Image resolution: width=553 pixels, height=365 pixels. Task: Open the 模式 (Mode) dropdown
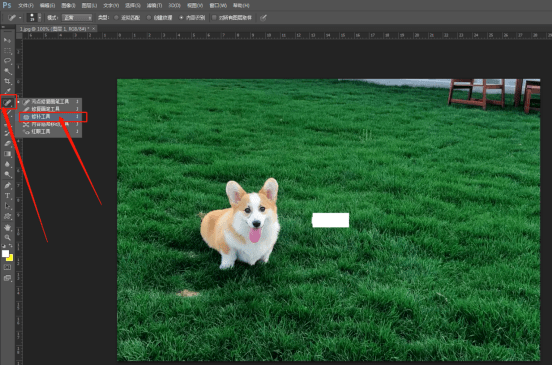tap(77, 18)
